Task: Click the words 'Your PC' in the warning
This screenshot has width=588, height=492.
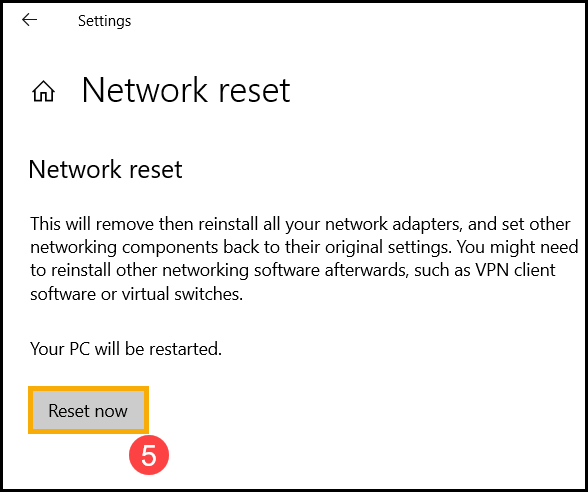Action: [x=60, y=349]
